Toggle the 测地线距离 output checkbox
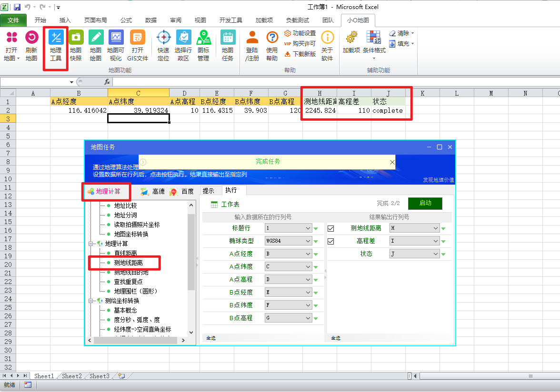 330,229
